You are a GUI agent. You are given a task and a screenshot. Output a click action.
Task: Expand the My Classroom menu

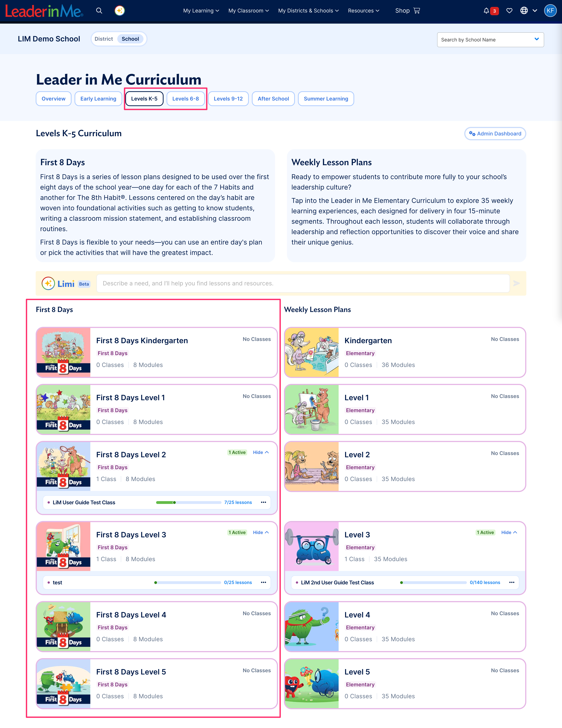(x=249, y=11)
